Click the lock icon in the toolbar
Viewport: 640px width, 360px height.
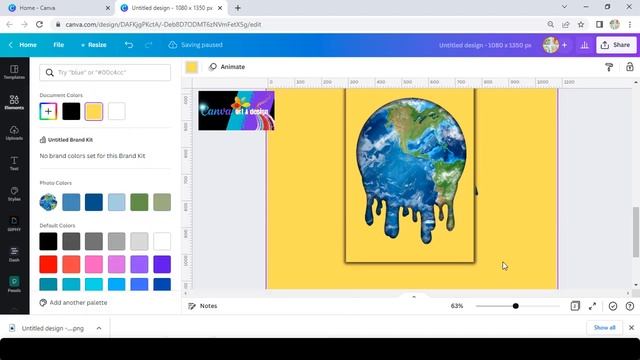tap(630, 67)
